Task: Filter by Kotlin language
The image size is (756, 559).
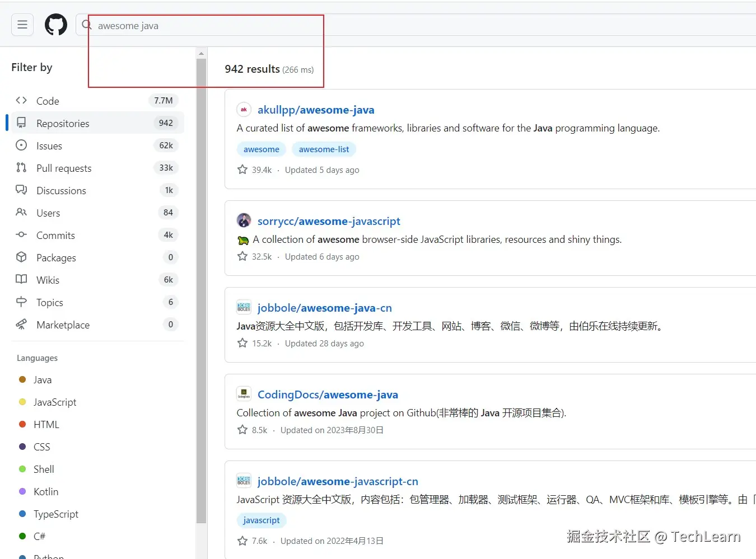Action: [x=46, y=492]
